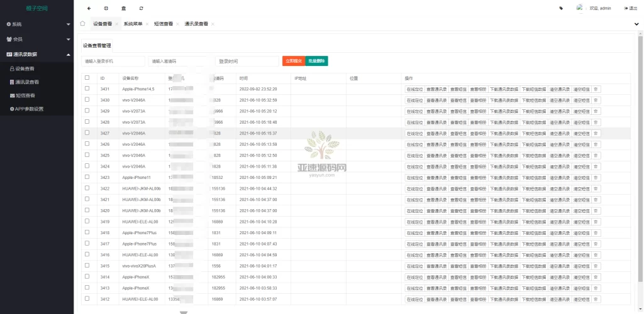Check the checkbox for row 3428

click(87, 122)
